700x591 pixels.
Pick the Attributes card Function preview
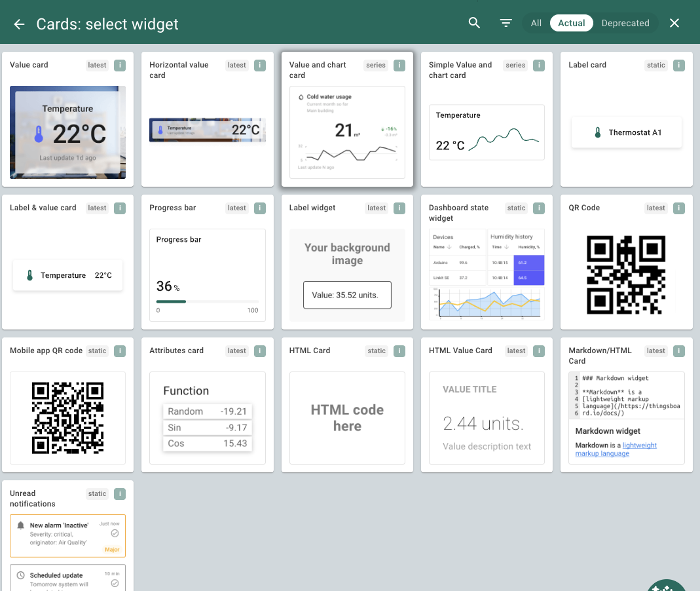[x=208, y=418]
